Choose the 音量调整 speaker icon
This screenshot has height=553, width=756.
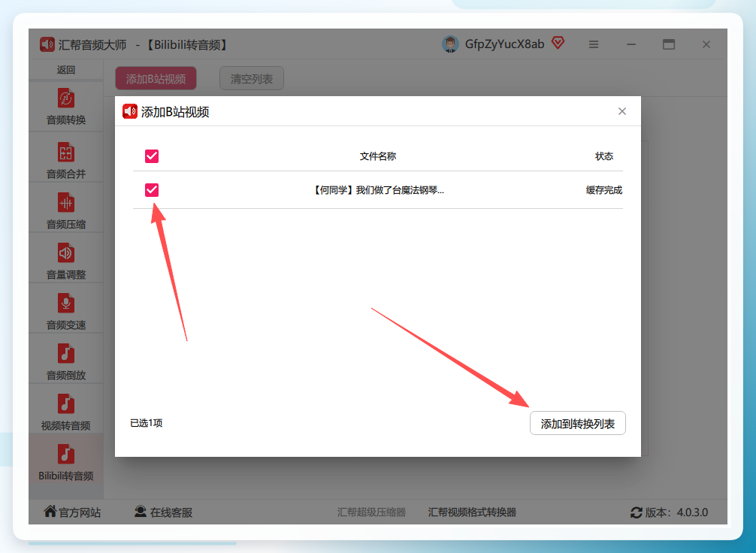coord(66,253)
